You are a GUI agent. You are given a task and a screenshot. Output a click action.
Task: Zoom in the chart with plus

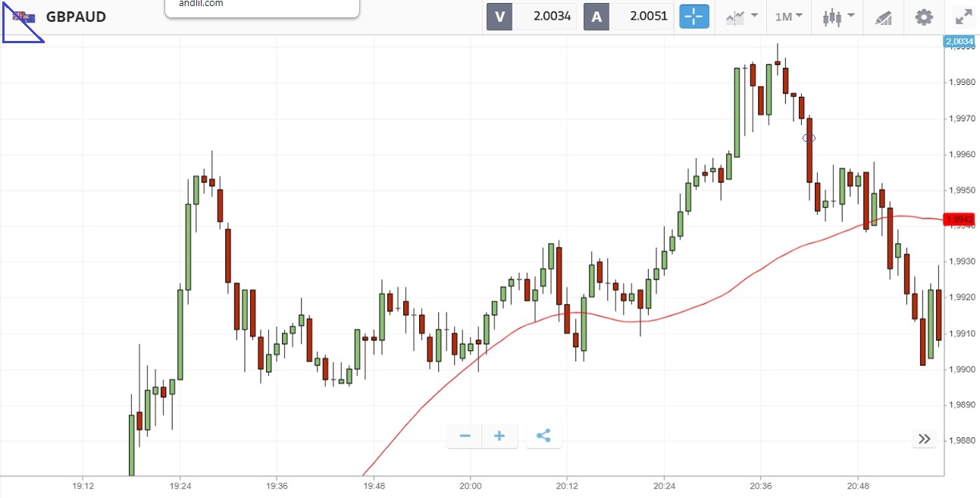click(x=499, y=436)
